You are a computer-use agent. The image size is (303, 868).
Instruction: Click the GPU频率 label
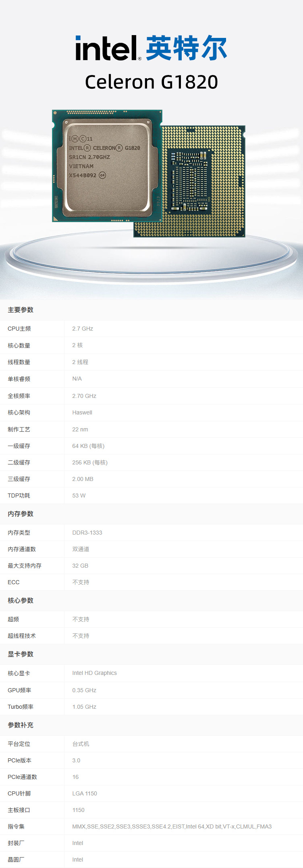(x=19, y=690)
